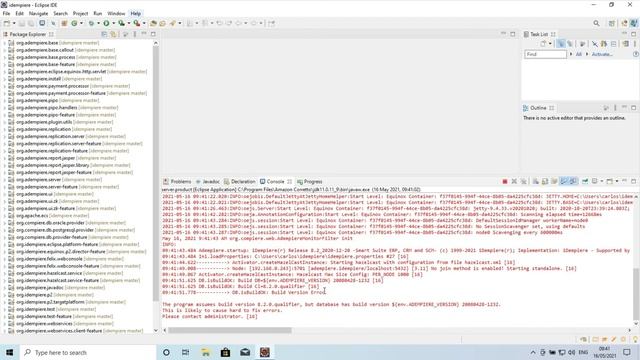The width and height of the screenshot is (640, 360).
Task: Click Run with Coverage icon
Action: coord(122,23)
